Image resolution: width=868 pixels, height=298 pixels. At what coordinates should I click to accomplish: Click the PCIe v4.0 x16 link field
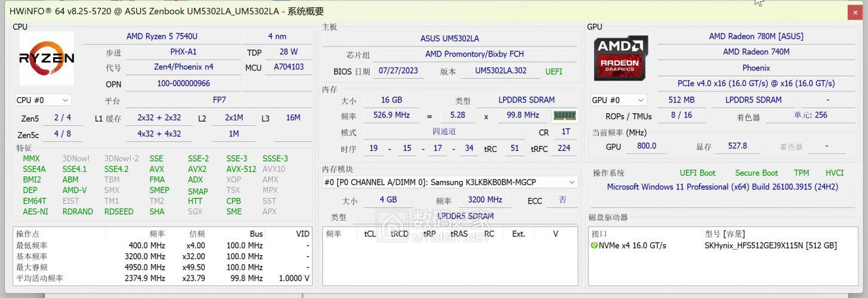coord(756,83)
